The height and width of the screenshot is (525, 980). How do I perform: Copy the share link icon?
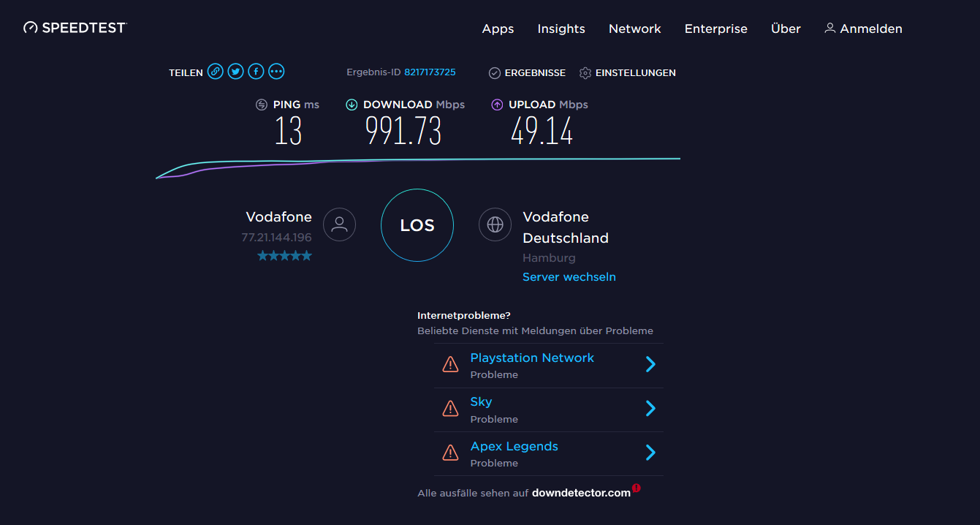pyautogui.click(x=215, y=71)
